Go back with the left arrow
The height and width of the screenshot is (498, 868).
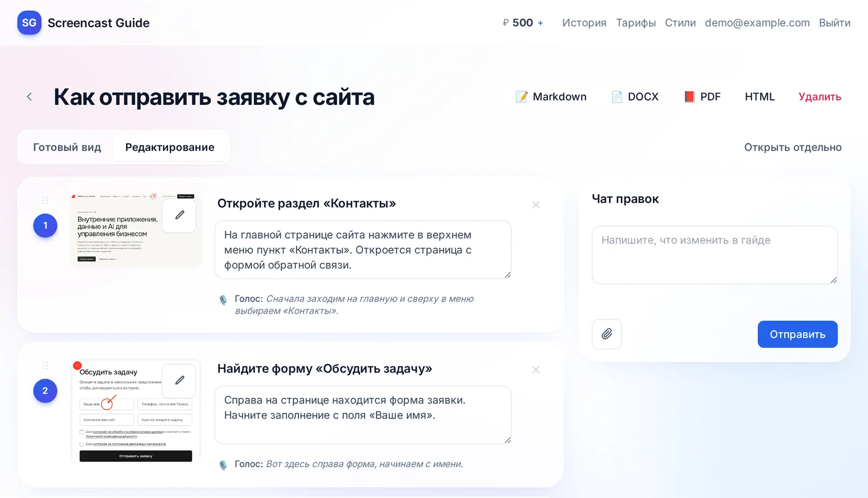(29, 96)
